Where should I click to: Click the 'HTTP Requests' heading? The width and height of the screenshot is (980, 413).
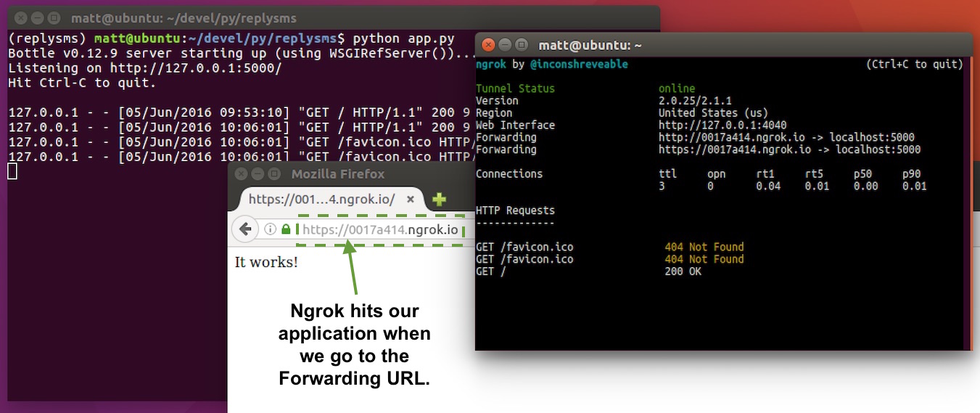click(515, 210)
